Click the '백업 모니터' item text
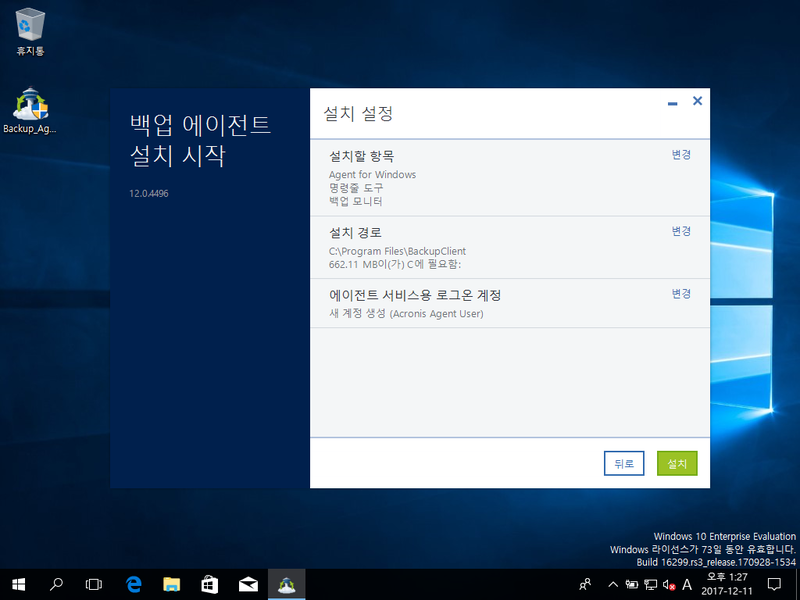Image resolution: width=800 pixels, height=600 pixels. click(356, 201)
